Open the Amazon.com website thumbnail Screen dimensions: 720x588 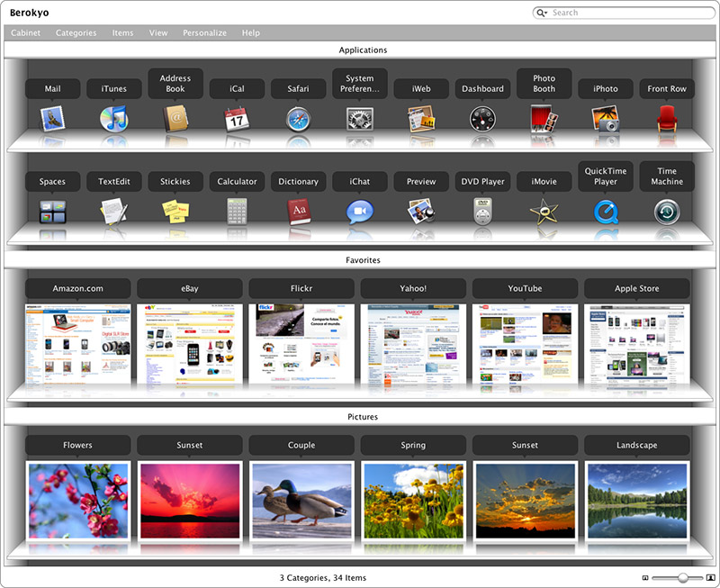coord(77,343)
